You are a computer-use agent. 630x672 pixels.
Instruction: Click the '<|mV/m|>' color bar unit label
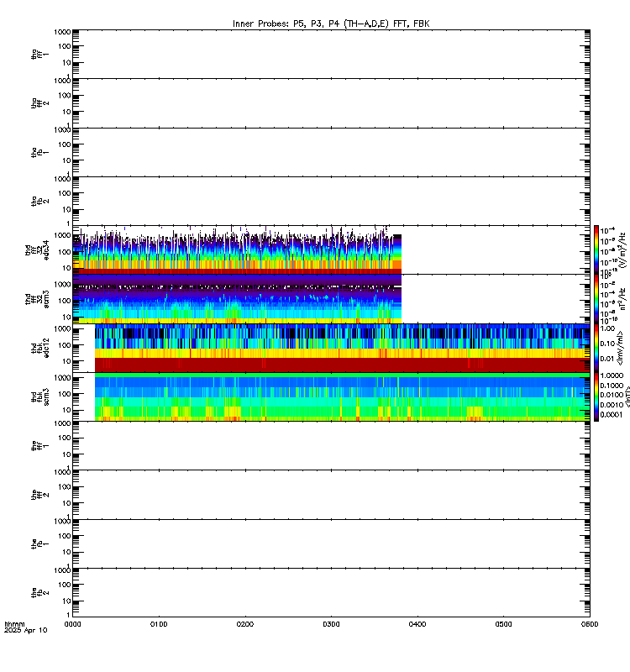[x=620, y=348]
